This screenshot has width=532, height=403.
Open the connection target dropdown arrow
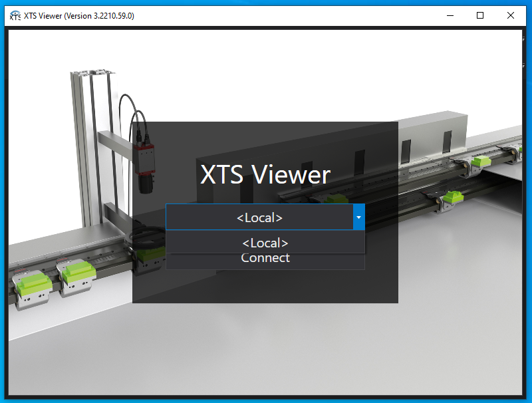click(358, 217)
